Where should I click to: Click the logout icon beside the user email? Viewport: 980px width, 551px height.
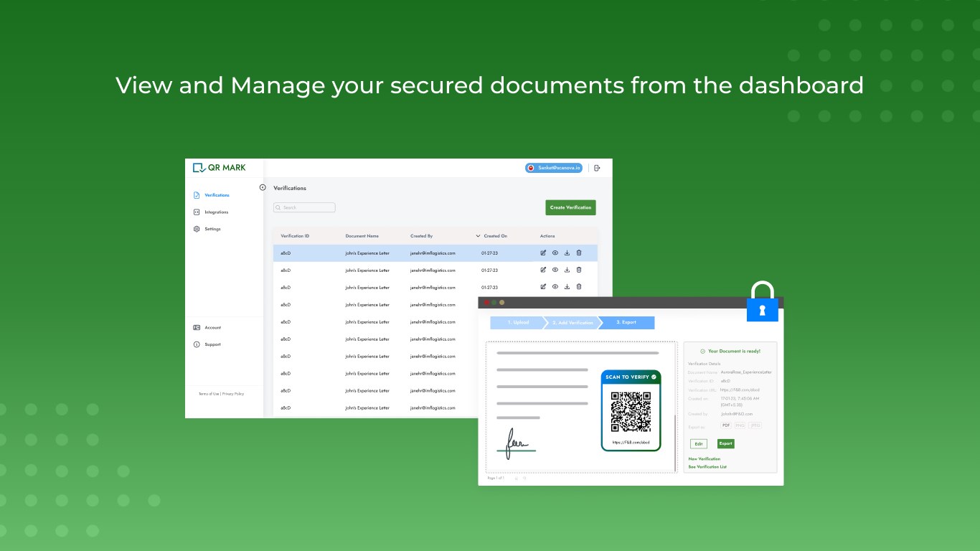[597, 168]
